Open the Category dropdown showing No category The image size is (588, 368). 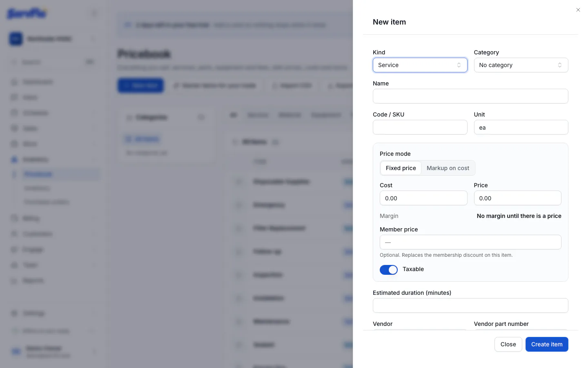521,65
